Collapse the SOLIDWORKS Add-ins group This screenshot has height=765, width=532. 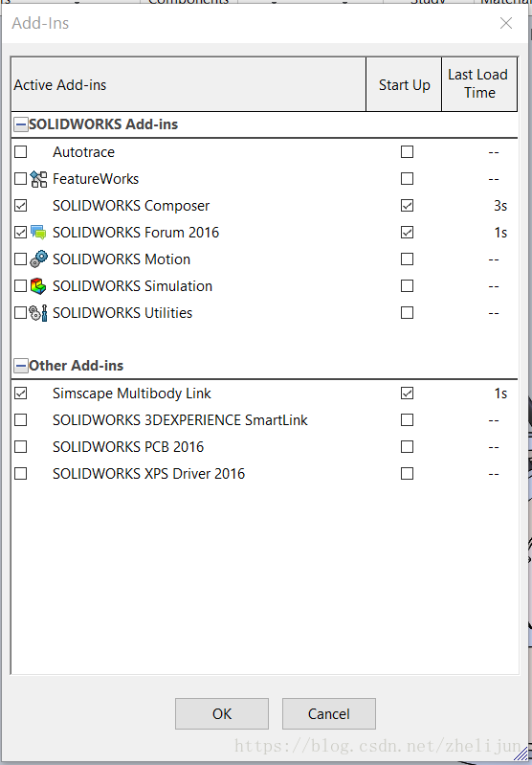[20, 124]
